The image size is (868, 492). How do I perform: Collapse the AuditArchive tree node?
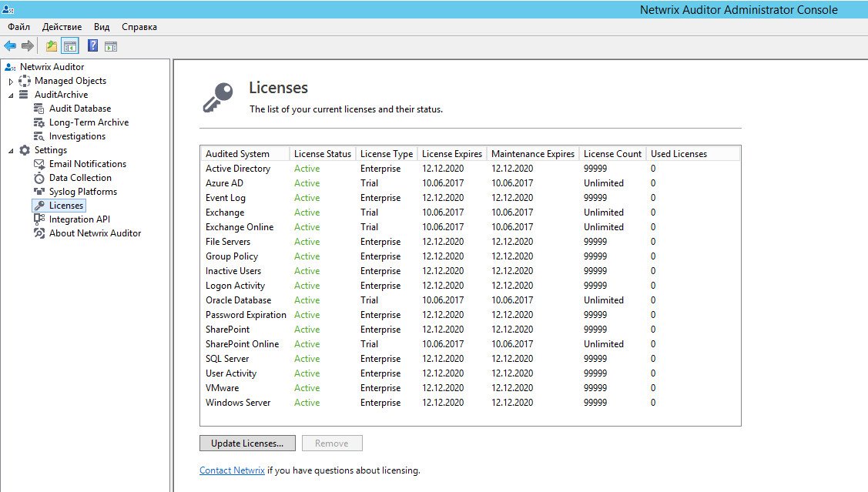pyautogui.click(x=11, y=95)
